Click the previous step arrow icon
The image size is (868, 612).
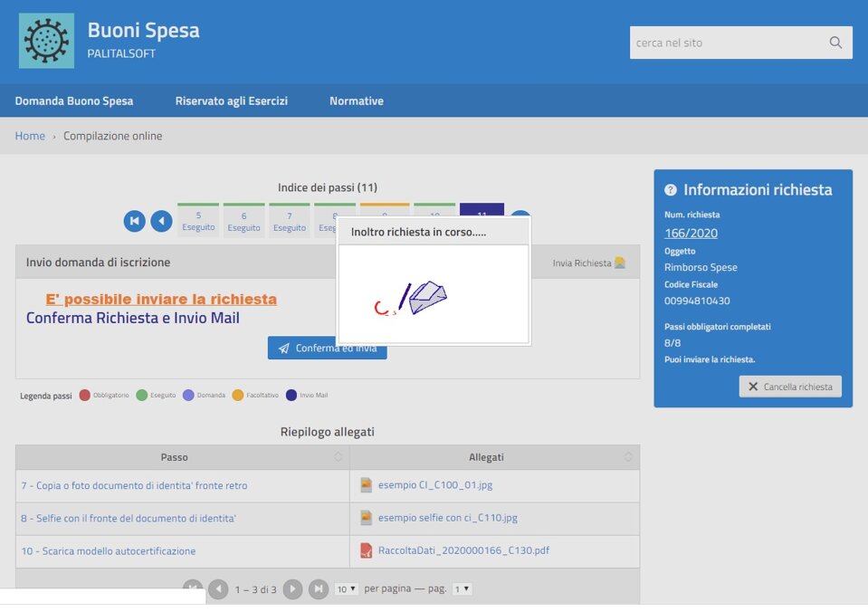point(161,221)
